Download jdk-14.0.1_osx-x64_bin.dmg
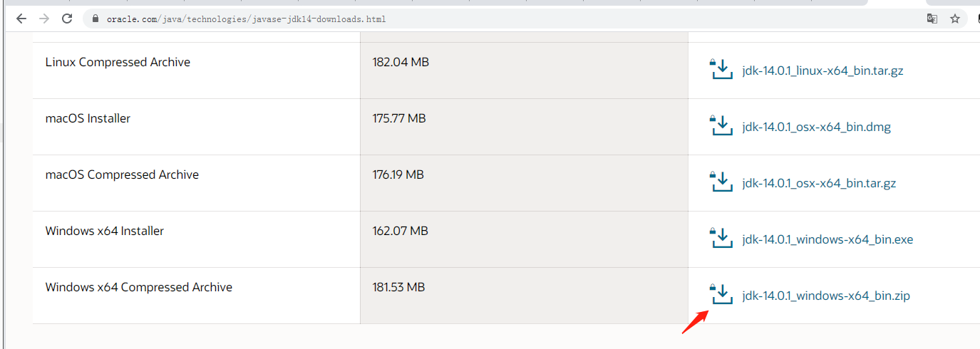 pyautogui.click(x=816, y=127)
